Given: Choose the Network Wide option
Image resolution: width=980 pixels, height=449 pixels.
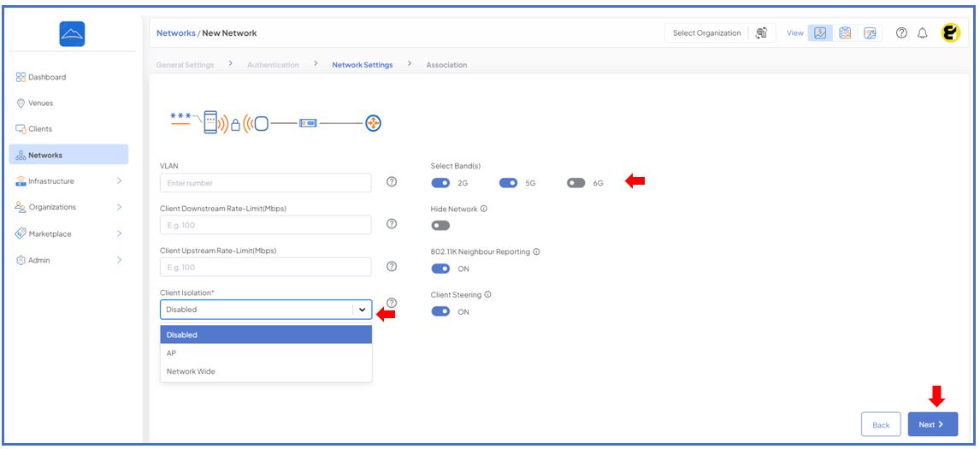Looking at the screenshot, I should point(266,371).
